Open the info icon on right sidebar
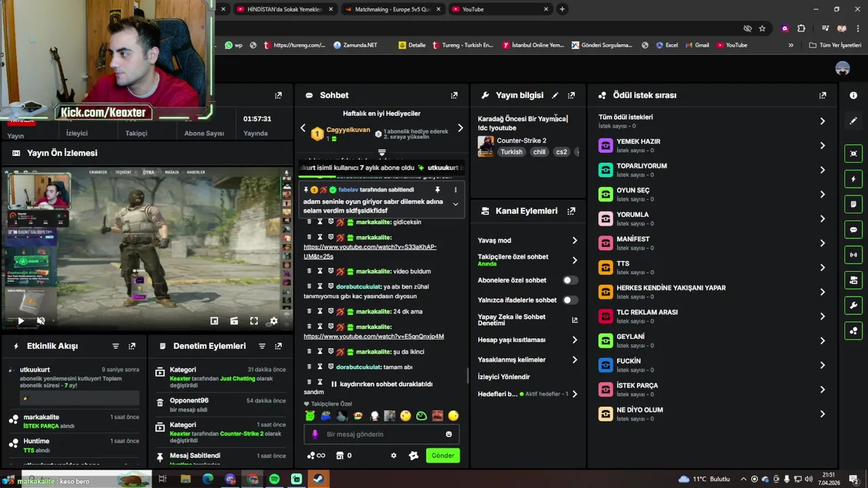Image resolution: width=868 pixels, height=488 pixels. [x=853, y=96]
